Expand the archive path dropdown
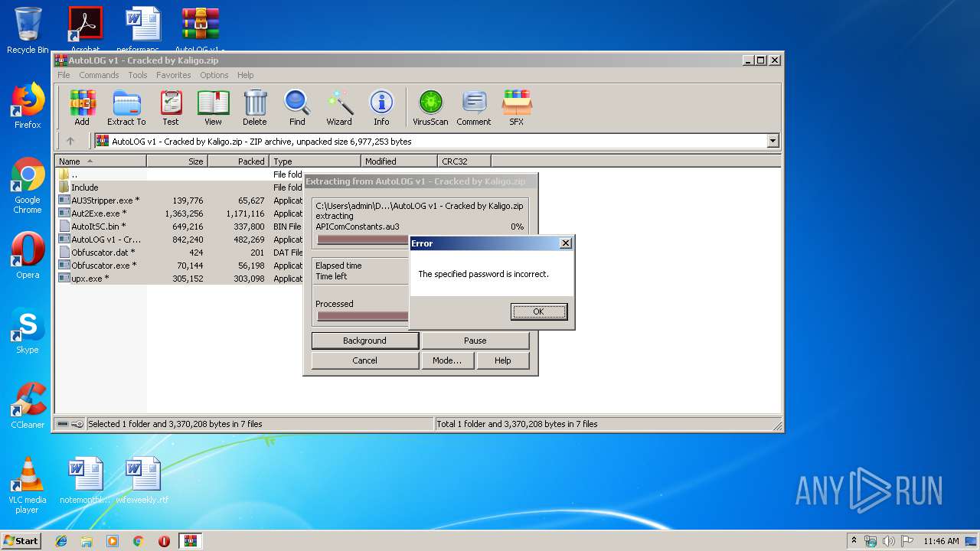The width and height of the screenshot is (980, 551). (x=773, y=141)
